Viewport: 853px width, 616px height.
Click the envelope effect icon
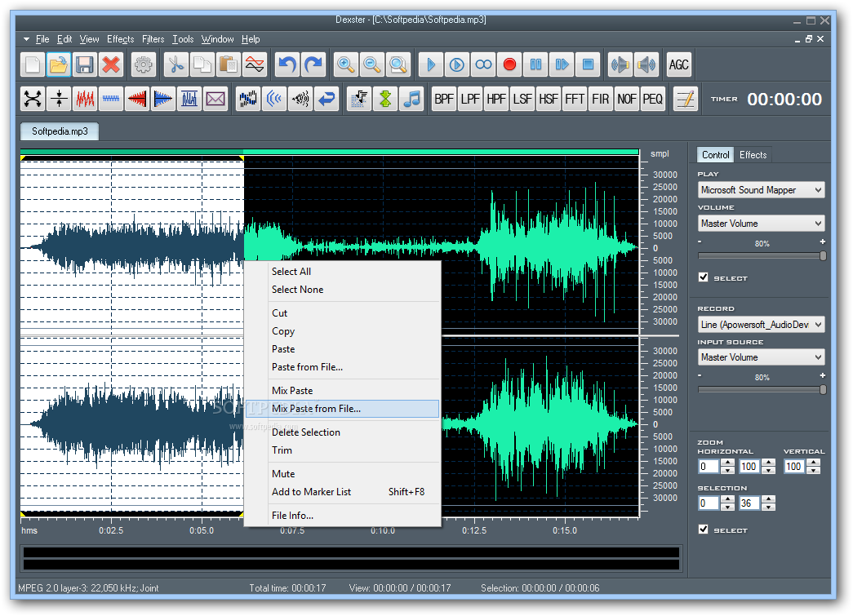pos(215,99)
